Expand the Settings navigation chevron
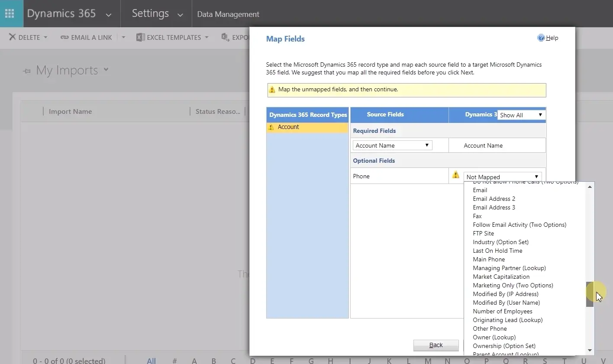613x364 pixels. [180, 15]
